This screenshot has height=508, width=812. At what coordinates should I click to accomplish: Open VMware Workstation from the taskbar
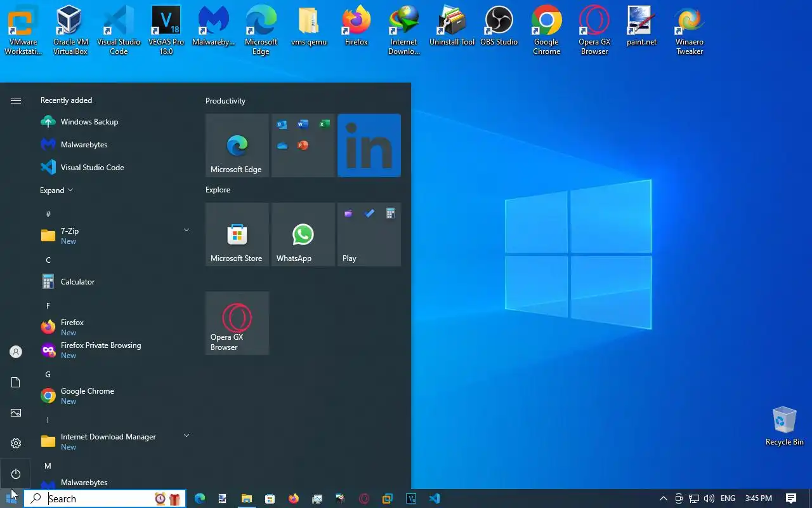[x=387, y=498]
